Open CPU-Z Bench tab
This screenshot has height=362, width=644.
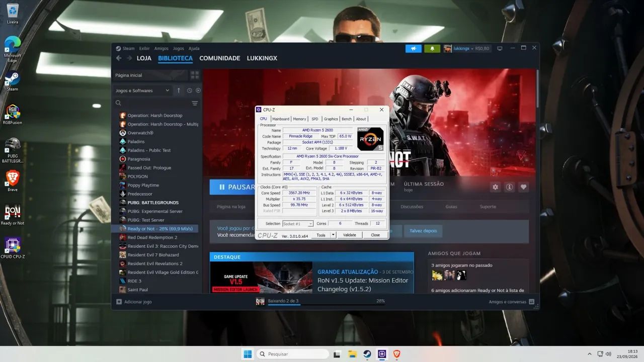(347, 119)
